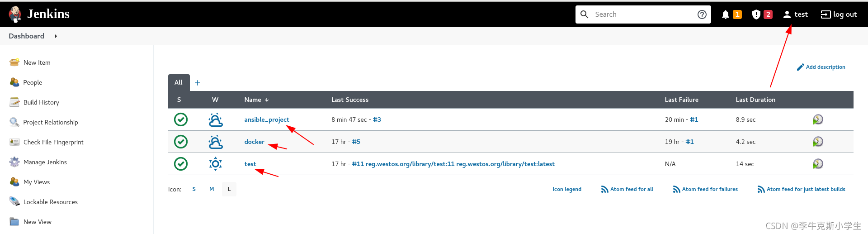Select medium icon size M
Viewport: 868px width, 234px height.
tap(212, 189)
